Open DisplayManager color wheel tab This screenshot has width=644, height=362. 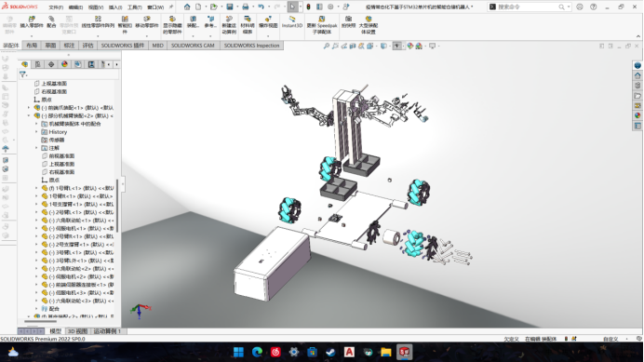(64, 64)
